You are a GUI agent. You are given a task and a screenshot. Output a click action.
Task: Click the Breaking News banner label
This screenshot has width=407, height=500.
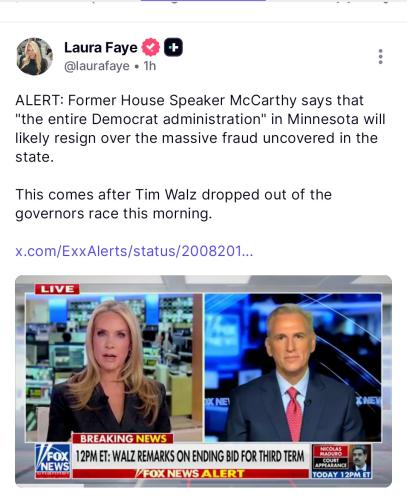pyautogui.click(x=123, y=438)
